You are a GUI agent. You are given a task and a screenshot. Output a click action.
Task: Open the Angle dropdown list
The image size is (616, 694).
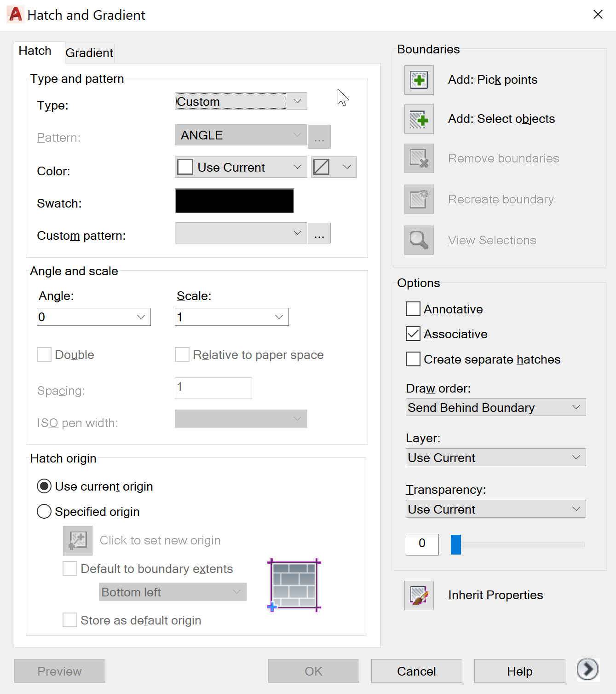click(x=141, y=317)
